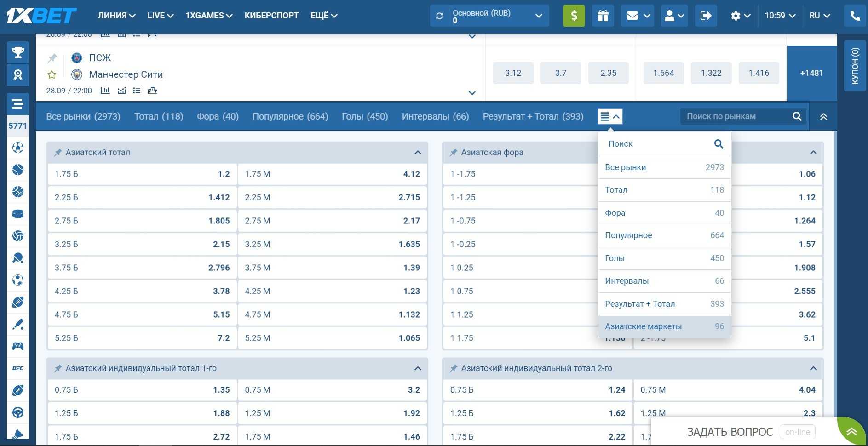Open the ЗАДАТЬ ВОПРОС chat widget

tap(730, 432)
